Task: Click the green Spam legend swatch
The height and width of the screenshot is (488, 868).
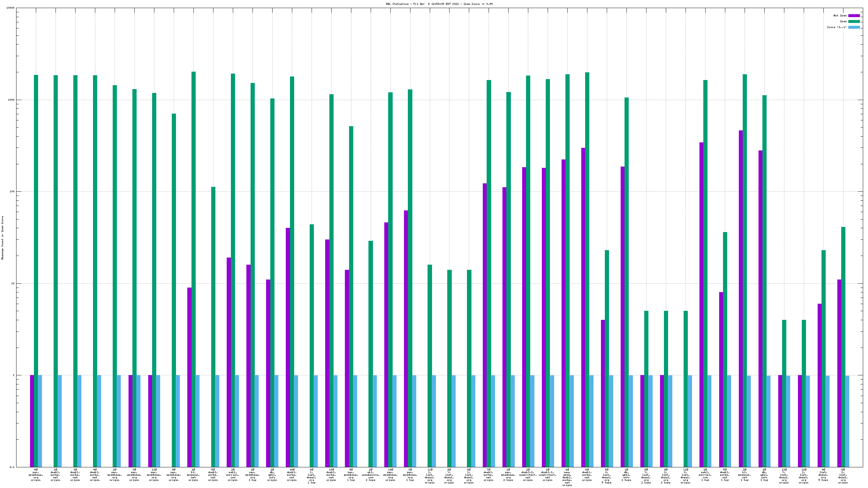Action: pos(854,21)
